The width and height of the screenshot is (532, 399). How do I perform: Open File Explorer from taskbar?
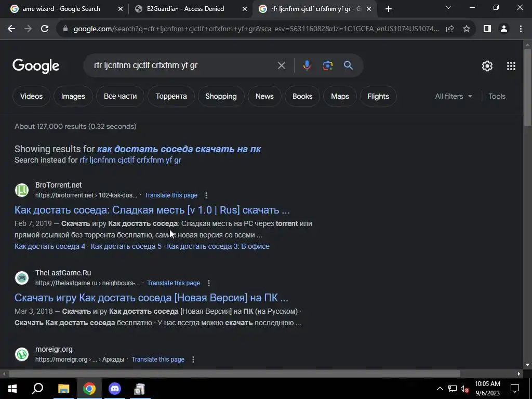click(63, 389)
